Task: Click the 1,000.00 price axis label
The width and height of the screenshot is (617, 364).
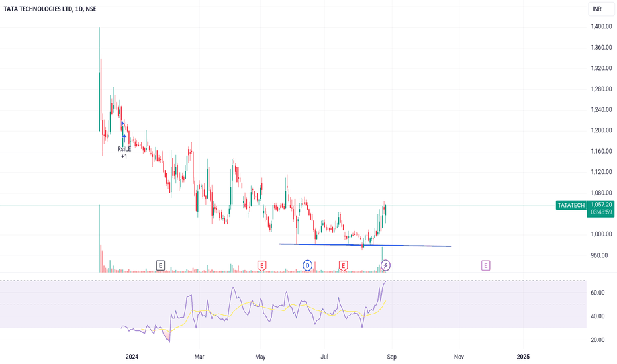Action: pos(601,234)
